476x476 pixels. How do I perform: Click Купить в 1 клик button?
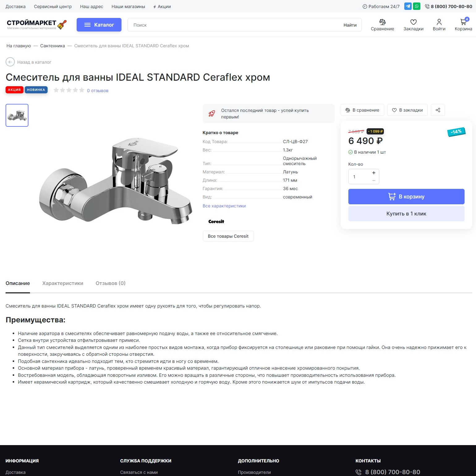coord(406,214)
